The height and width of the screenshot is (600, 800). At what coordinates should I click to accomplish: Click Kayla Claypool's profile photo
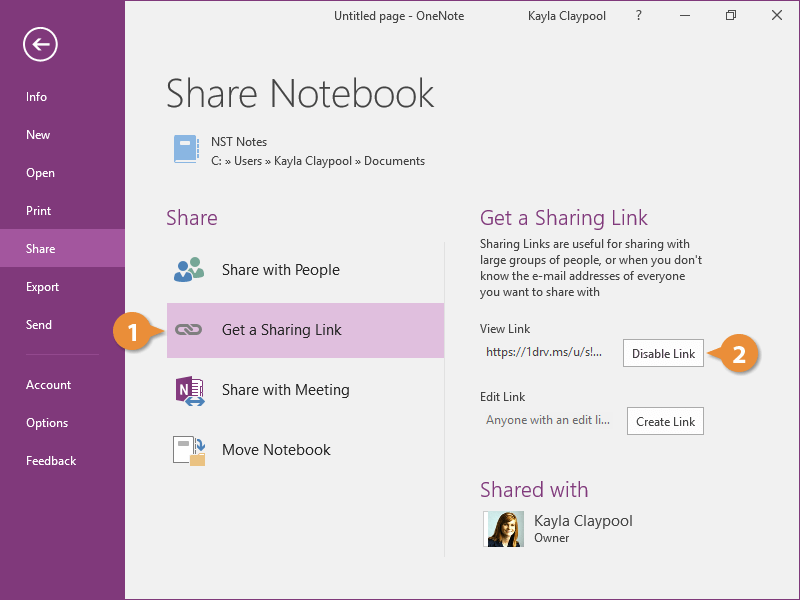(503, 529)
